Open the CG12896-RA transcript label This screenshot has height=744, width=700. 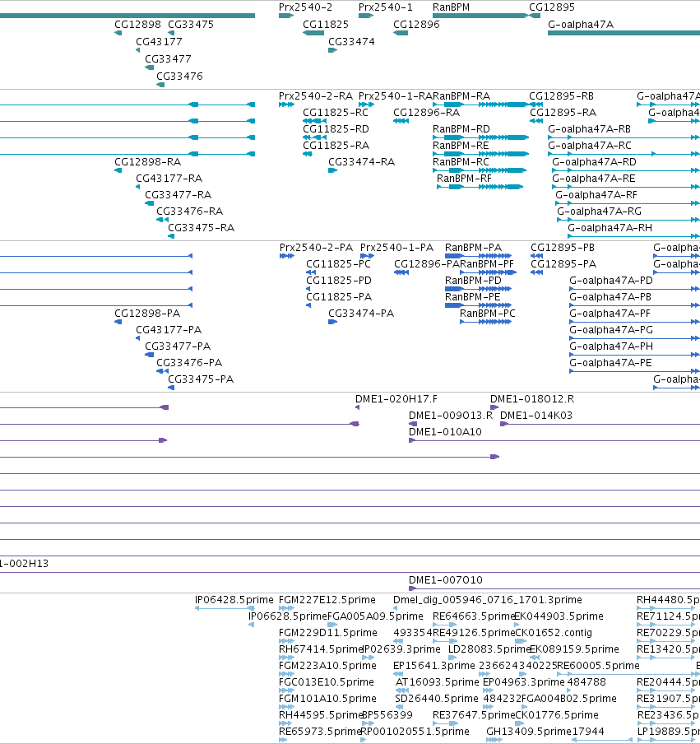426,113
